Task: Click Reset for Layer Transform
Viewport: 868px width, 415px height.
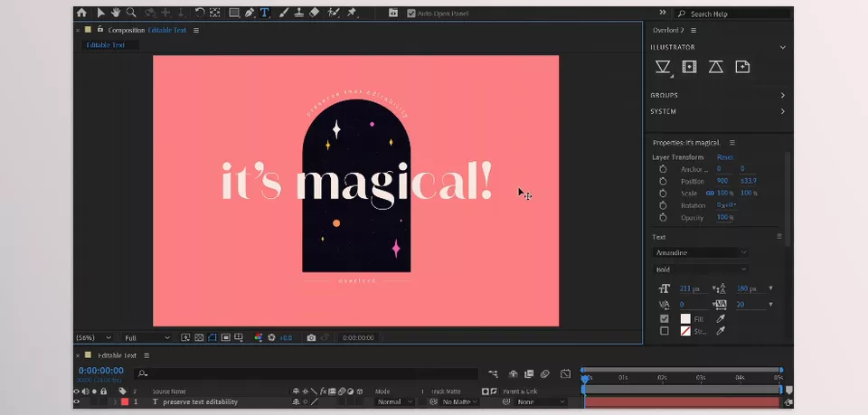Action: [724, 157]
